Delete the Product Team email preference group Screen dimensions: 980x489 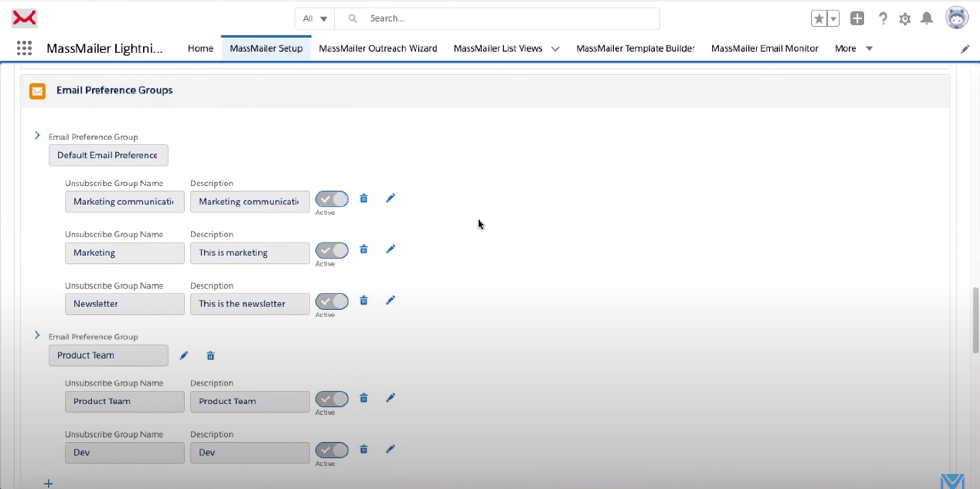(210, 356)
